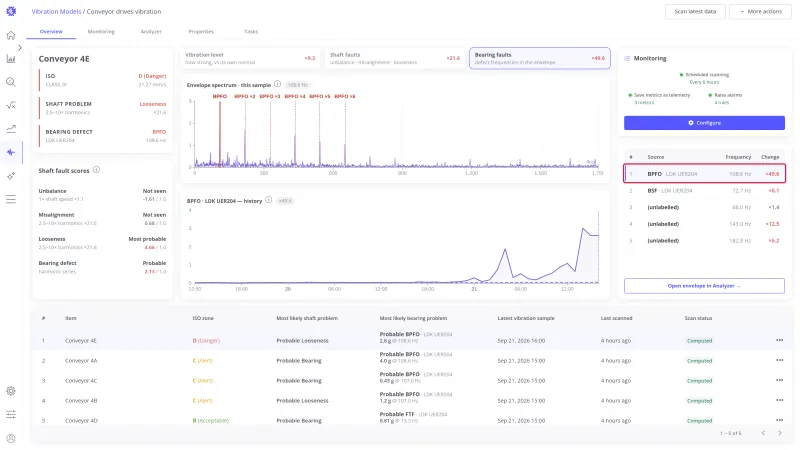The image size is (800, 450).
Task: Open the square-root formula icon in sidebar
Action: [11, 106]
